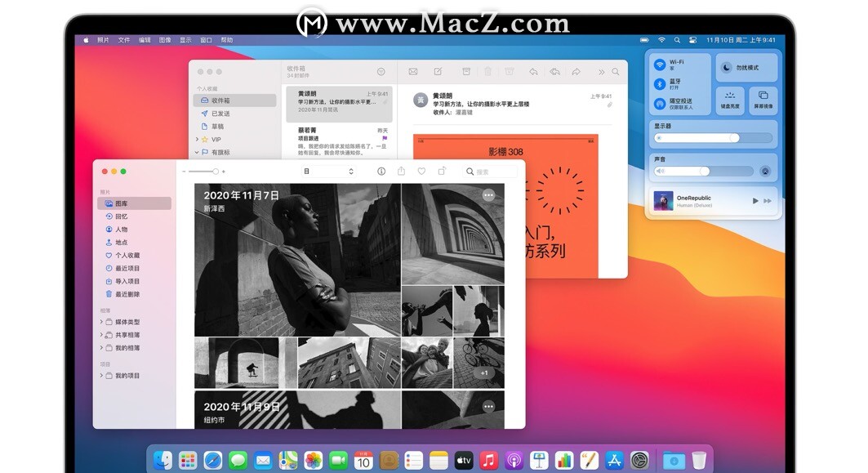The image size is (868, 473).
Task: Open Keyboard Brightness (键盘亮度) control
Action: coord(730,100)
